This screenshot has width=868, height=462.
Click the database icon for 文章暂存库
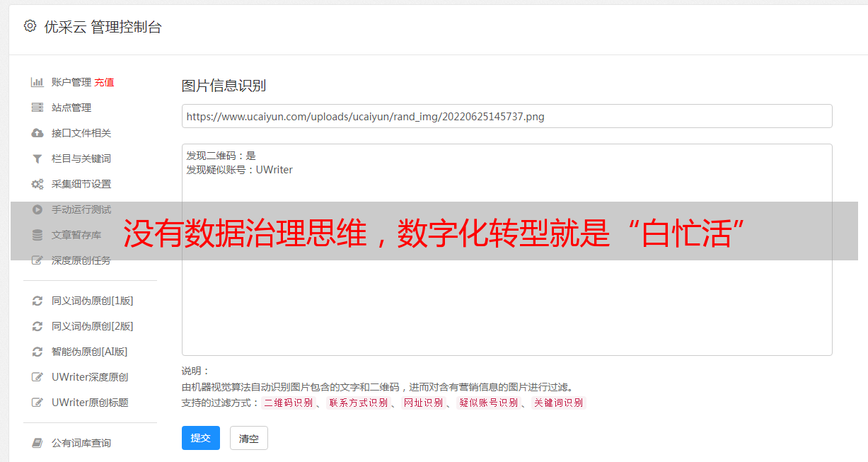[37, 235]
